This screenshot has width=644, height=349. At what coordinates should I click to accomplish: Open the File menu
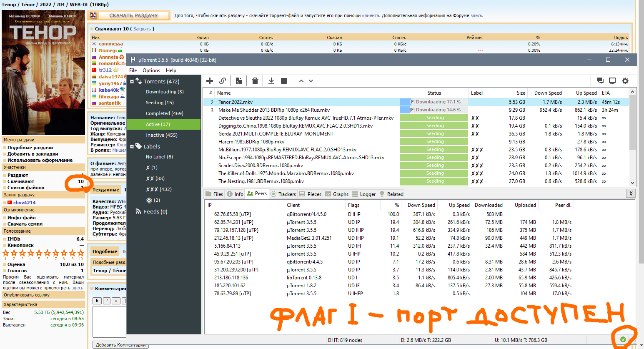133,70
